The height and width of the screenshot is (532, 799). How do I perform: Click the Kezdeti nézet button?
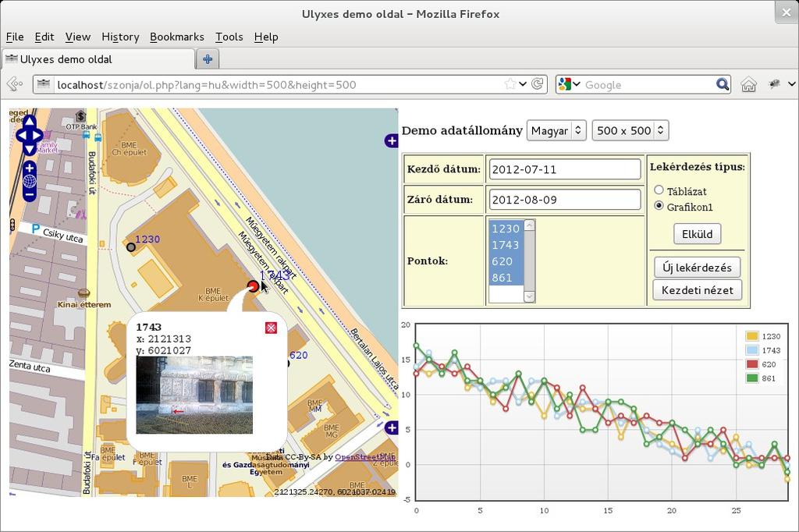pyautogui.click(x=697, y=290)
